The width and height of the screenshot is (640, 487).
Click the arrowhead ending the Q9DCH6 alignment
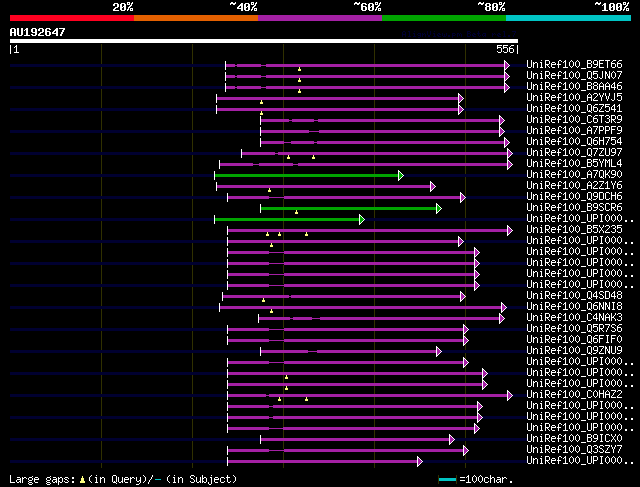click(x=463, y=198)
